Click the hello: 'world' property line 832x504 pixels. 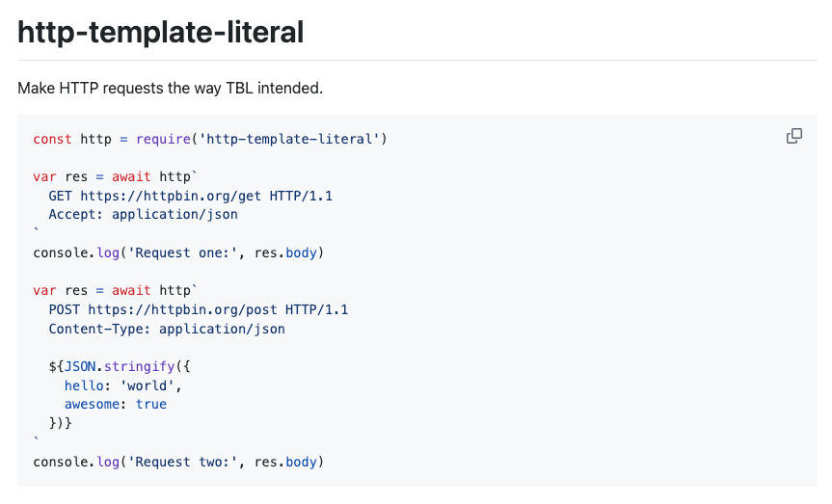pos(122,385)
